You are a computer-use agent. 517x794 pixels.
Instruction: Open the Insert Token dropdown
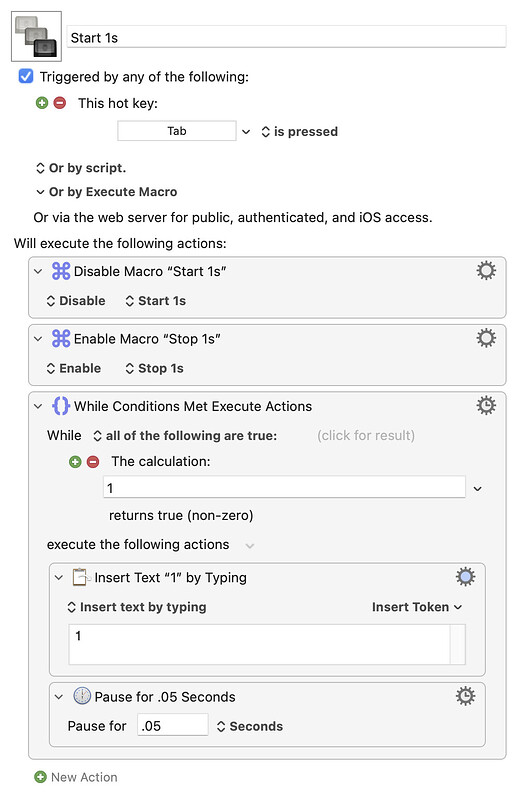tap(417, 607)
